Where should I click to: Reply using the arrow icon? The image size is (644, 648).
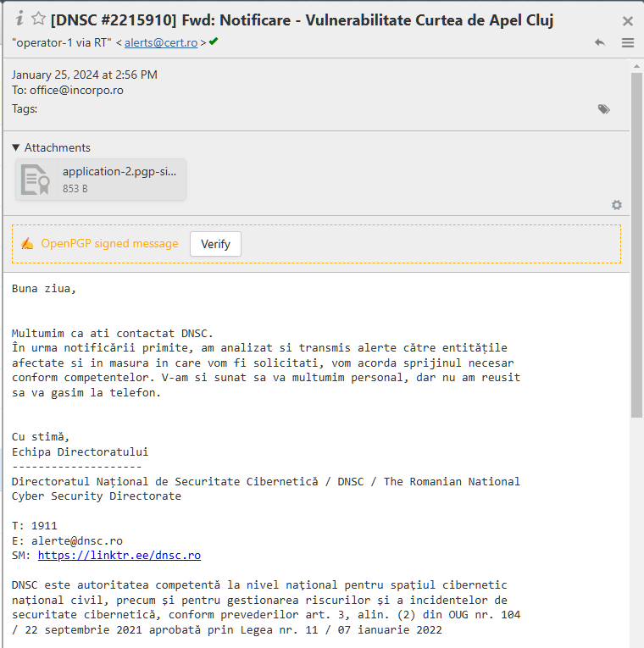coord(600,42)
